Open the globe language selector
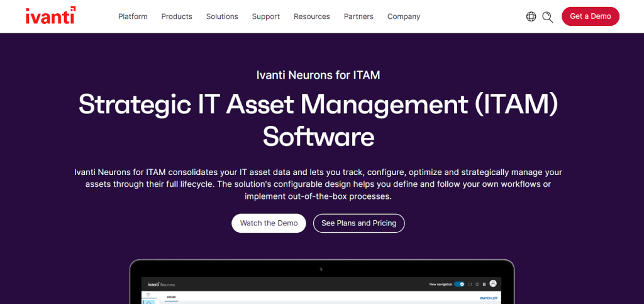Screen dimensions: 644x304 coord(531,16)
